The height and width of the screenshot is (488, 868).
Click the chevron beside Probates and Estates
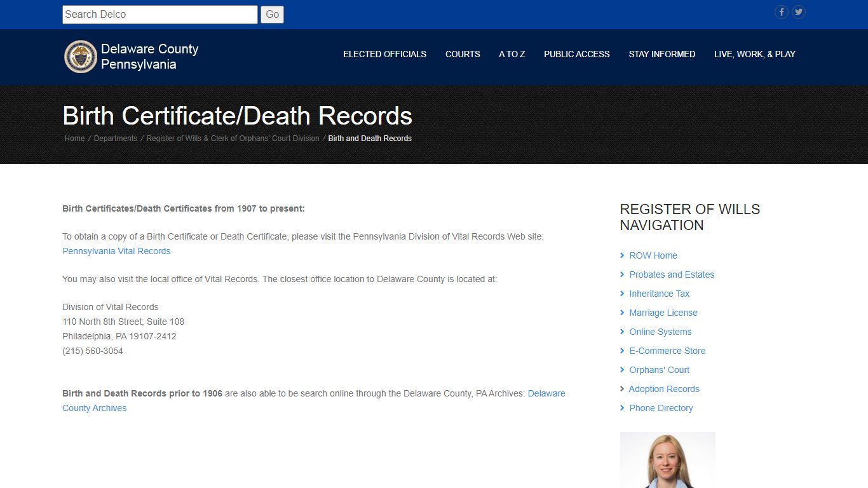(622, 274)
